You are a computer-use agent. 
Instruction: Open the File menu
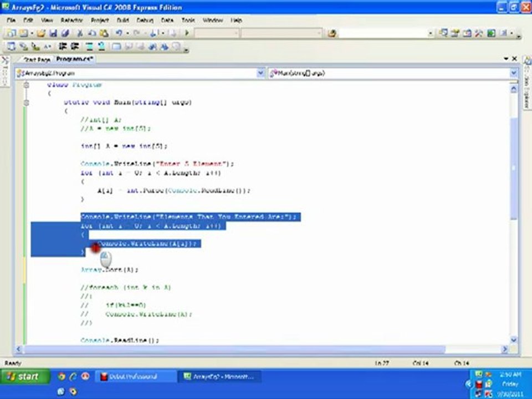pos(11,21)
